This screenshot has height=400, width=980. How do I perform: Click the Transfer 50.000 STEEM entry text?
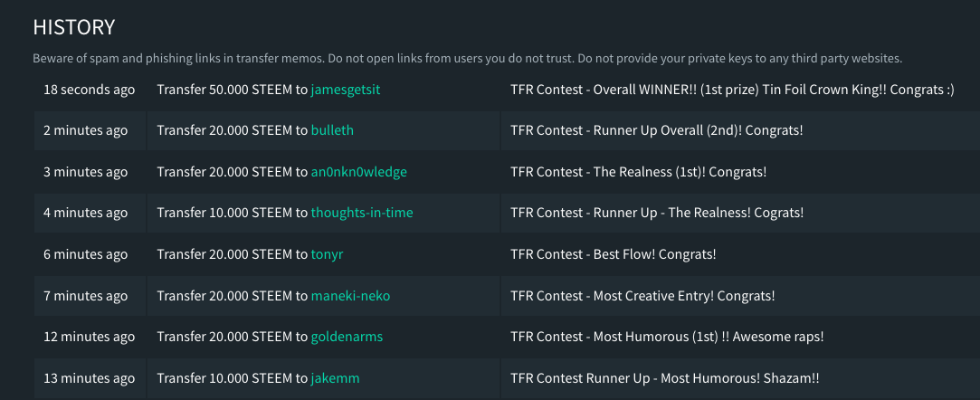coord(233,90)
